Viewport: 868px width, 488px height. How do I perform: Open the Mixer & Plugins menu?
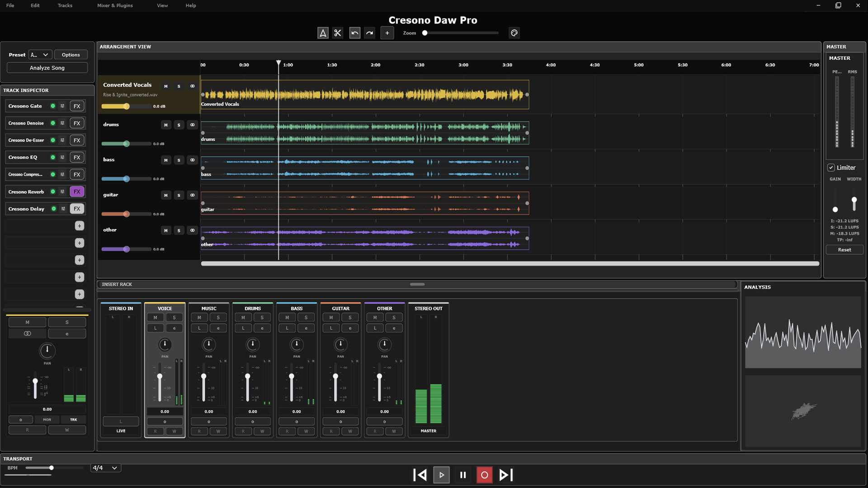(x=115, y=5)
